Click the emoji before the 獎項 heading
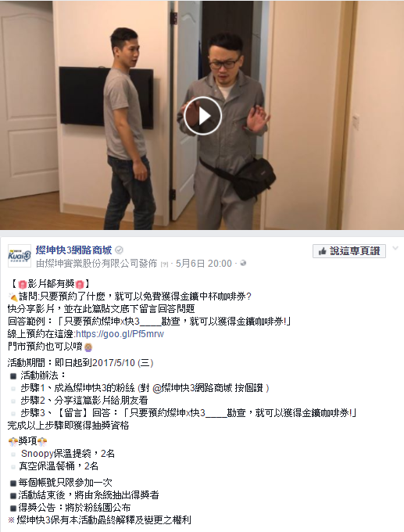404x532 pixels. [x=13, y=441]
